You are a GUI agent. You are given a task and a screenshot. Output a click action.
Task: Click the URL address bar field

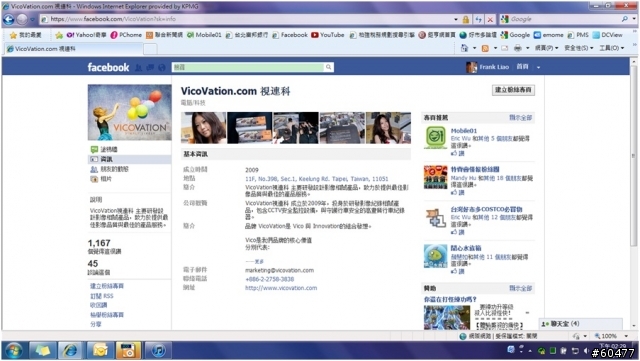coord(247,19)
